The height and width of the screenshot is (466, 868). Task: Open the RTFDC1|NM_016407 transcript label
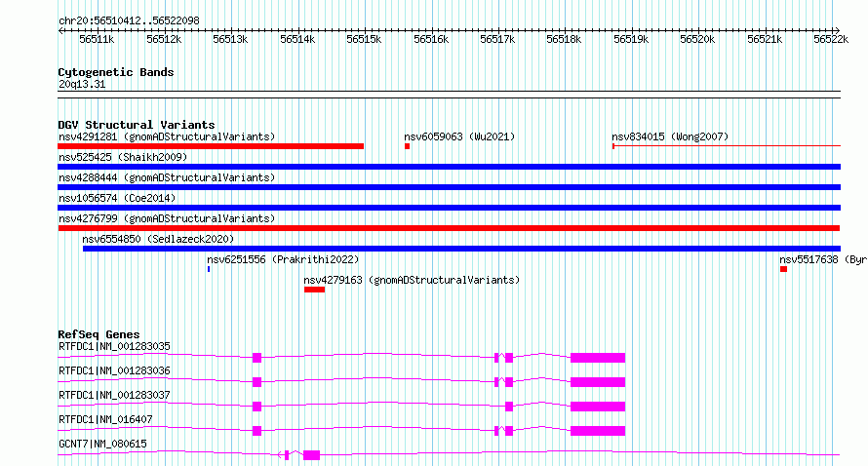coord(105,419)
